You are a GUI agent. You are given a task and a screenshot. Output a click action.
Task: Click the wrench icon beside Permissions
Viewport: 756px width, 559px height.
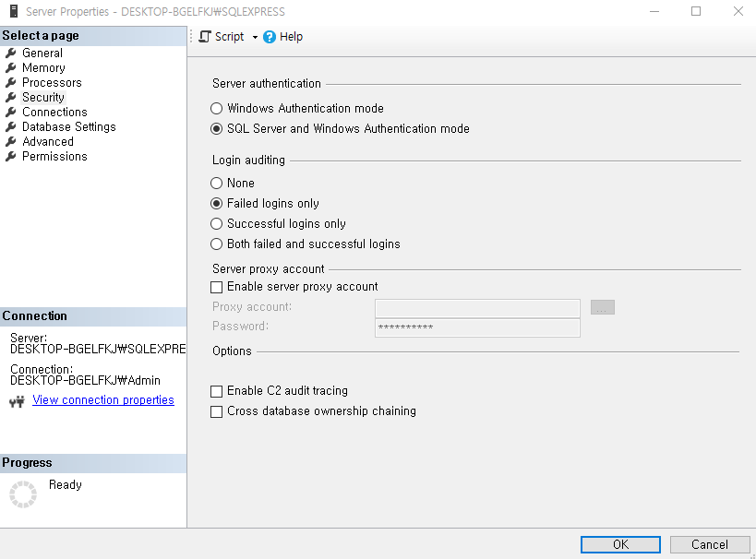pyautogui.click(x=10, y=157)
